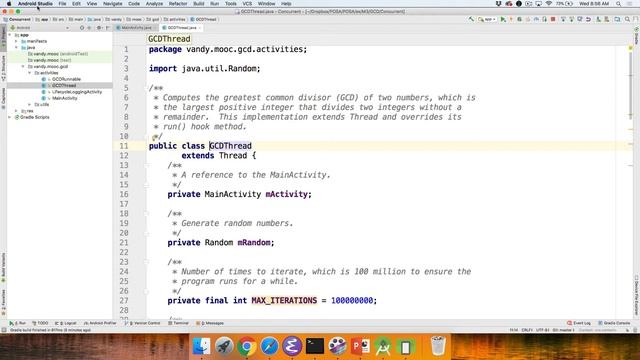Open the app run configuration dropdown
The height and width of the screenshot is (360, 640).
point(487,19)
